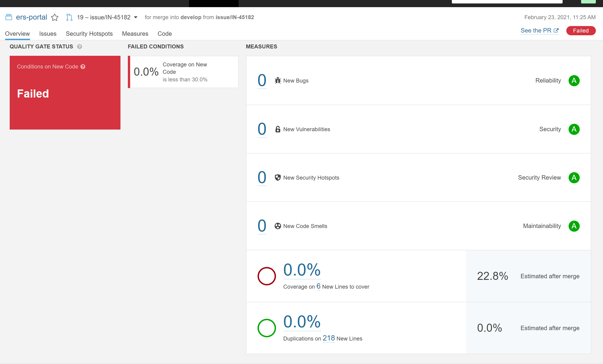Click the red coverage donut indicator
Image resolution: width=603 pixels, height=364 pixels.
click(267, 276)
